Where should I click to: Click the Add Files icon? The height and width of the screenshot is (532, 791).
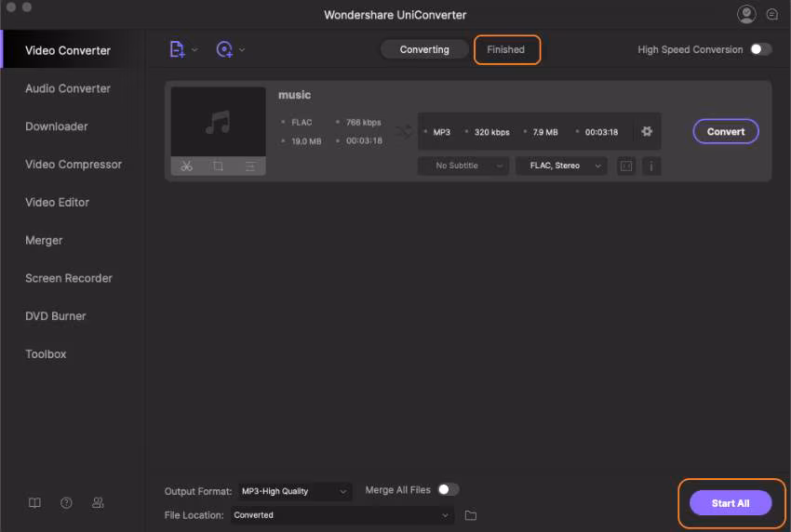point(177,49)
